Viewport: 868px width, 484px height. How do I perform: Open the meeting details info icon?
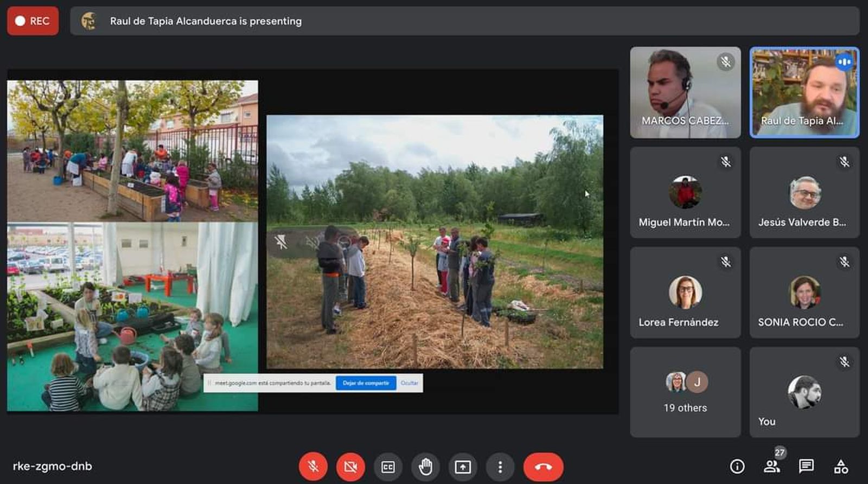point(737,466)
